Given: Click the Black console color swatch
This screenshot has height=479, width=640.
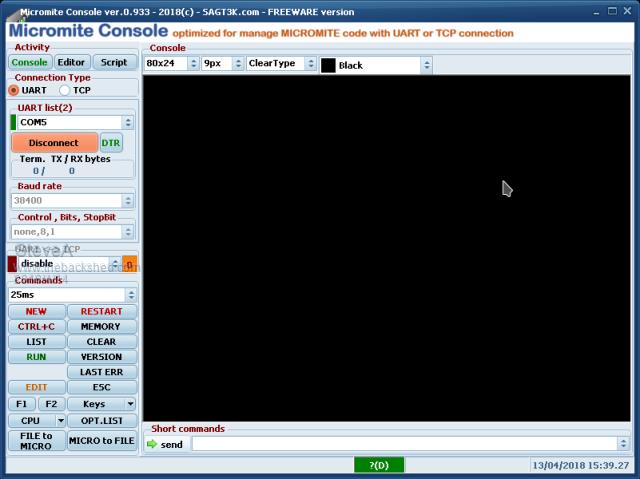Looking at the screenshot, I should pyautogui.click(x=328, y=65).
